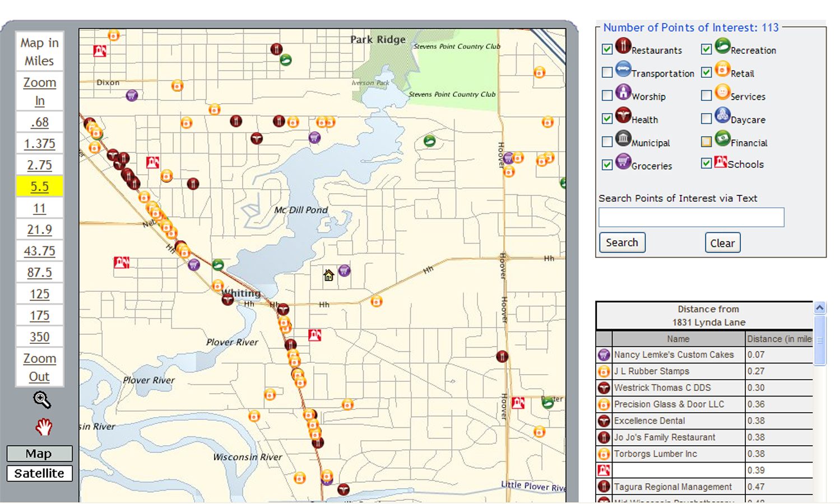Click the distance list scrollbar thumb
The image size is (840, 504).
(x=819, y=340)
